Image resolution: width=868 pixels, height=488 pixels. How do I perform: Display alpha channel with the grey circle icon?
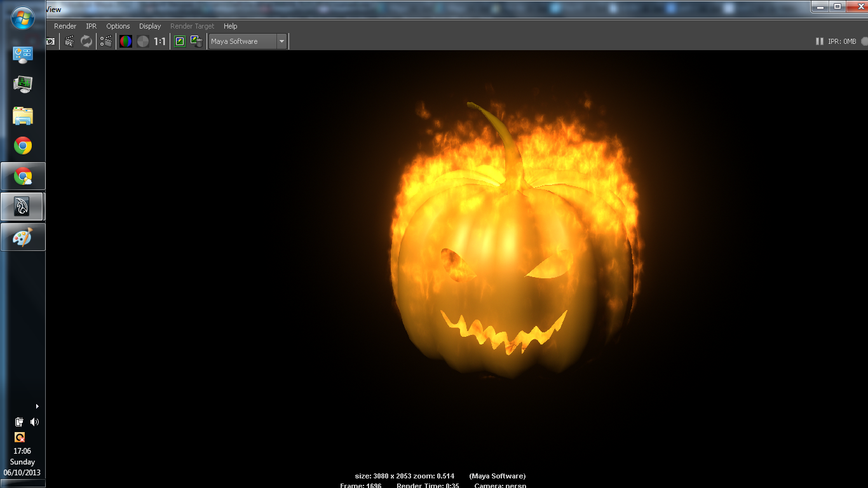click(143, 41)
